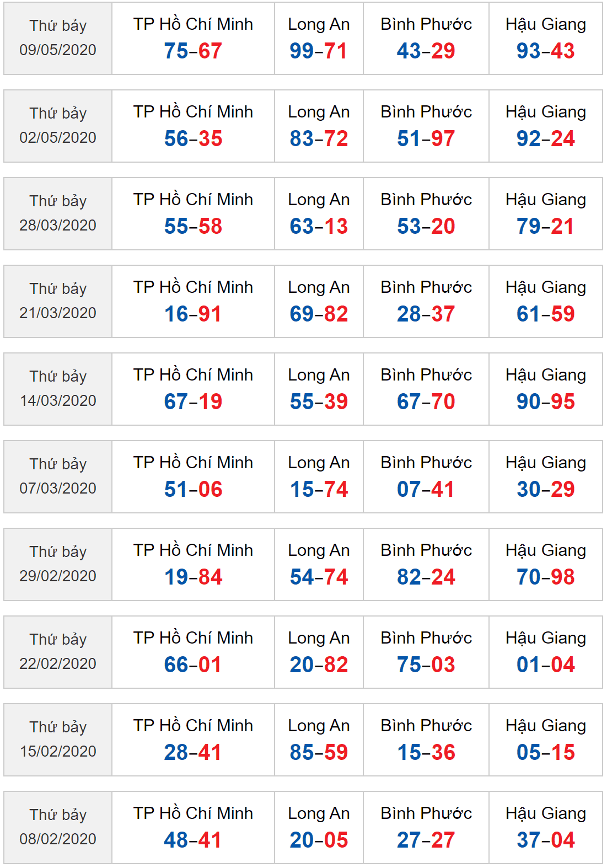This screenshot has height=868, width=607.
Task: Click TP Hồ Chí Minh result 19-84
Action: (x=193, y=577)
